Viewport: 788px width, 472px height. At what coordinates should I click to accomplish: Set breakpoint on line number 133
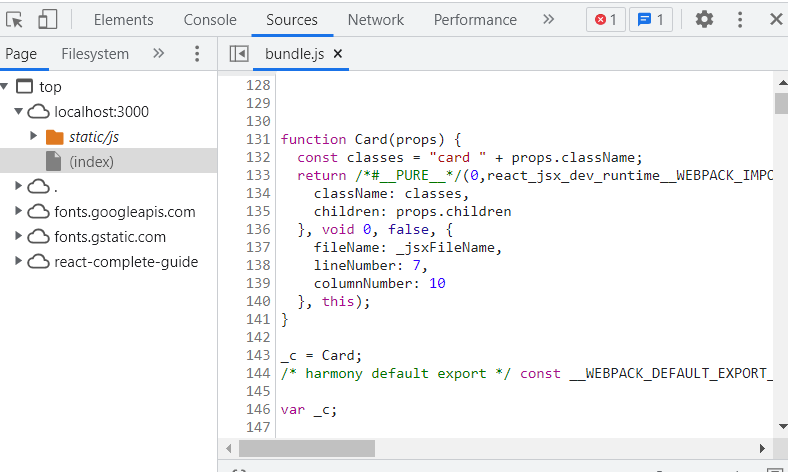click(x=258, y=175)
